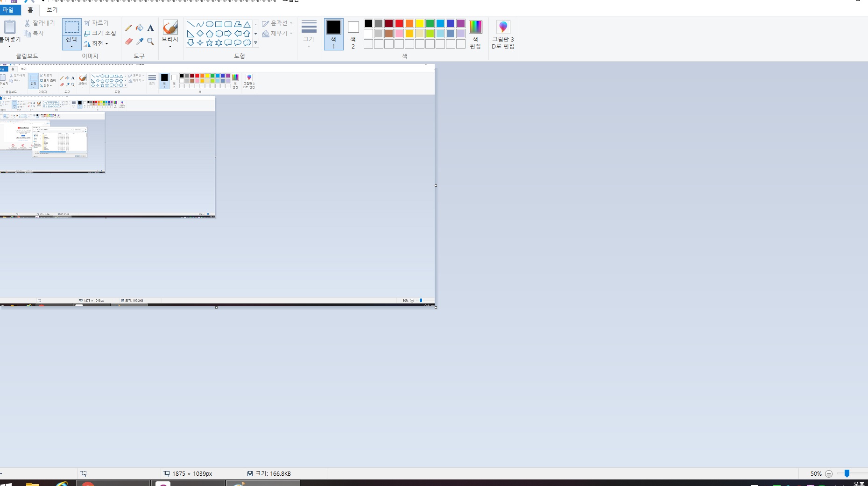Choose the Rounded rectangular callout shape
868x486 pixels.
tap(228, 43)
